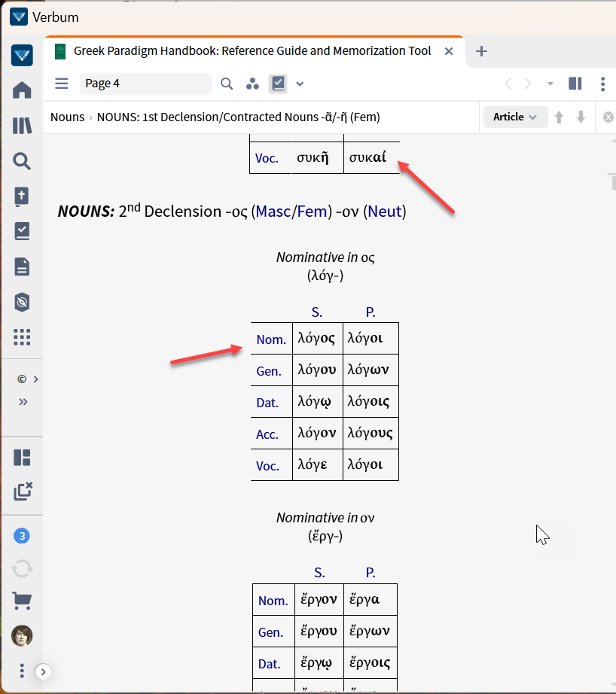
Task: Toggle the multi-column view icon
Action: [575, 84]
